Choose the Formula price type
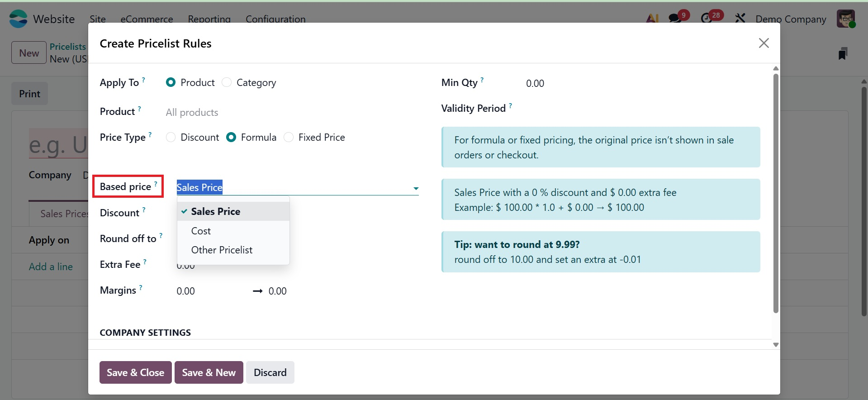This screenshot has width=868, height=400. (x=231, y=137)
